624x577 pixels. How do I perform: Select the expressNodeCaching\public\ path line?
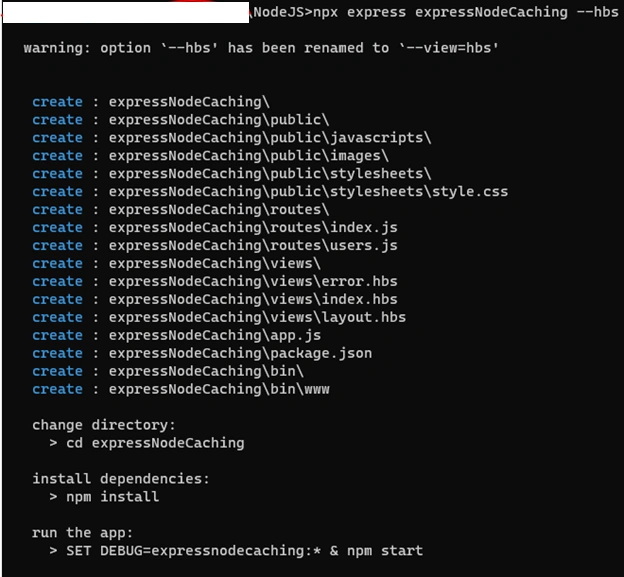click(181, 120)
